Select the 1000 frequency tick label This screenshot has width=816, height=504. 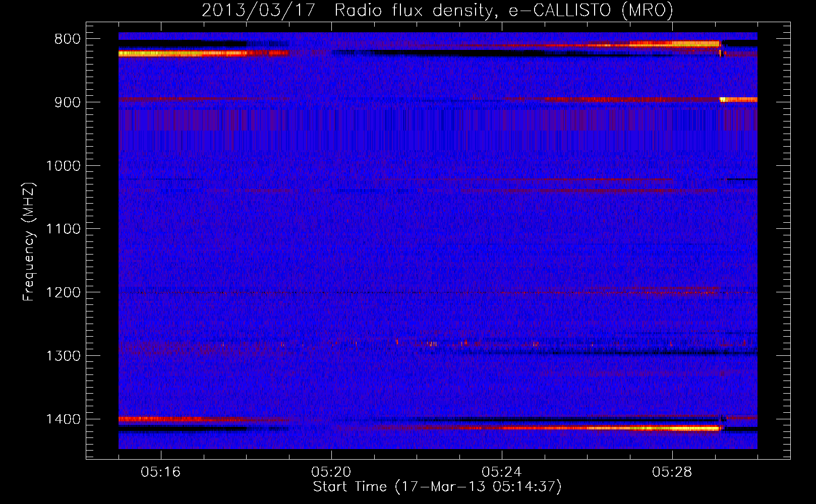[x=63, y=166]
